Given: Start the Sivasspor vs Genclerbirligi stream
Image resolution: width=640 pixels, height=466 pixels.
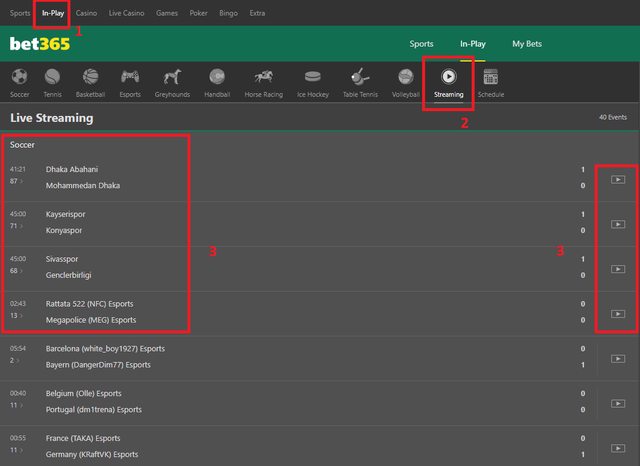Looking at the screenshot, I should pyautogui.click(x=618, y=269).
